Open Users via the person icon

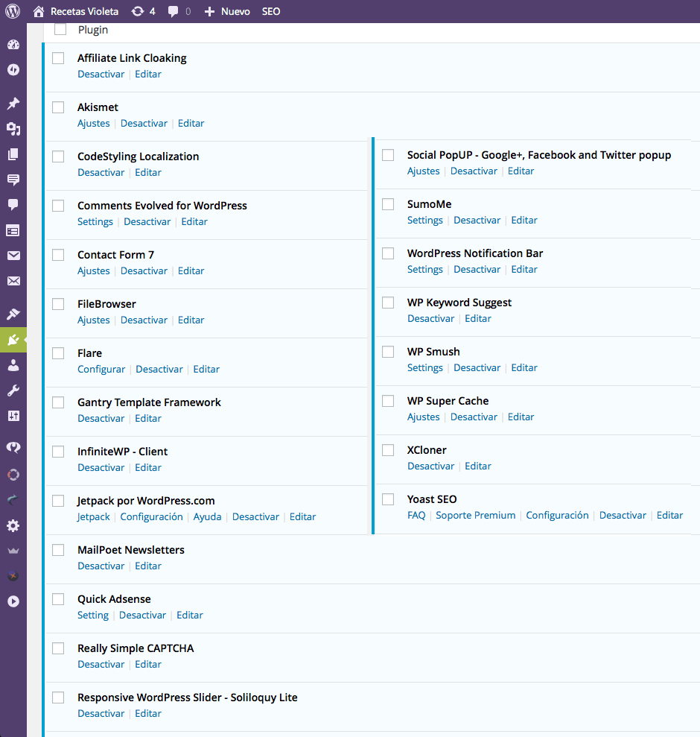(13, 365)
